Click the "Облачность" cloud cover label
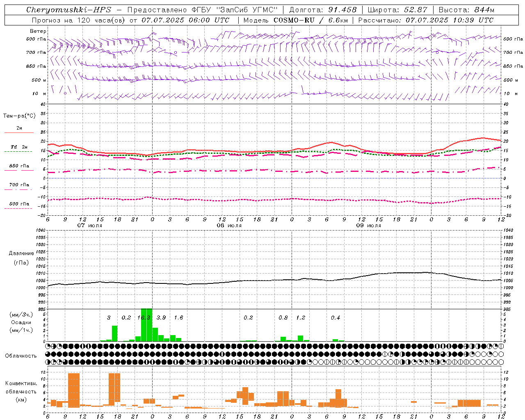Viewport: 525px width, 420px height. 21,356
